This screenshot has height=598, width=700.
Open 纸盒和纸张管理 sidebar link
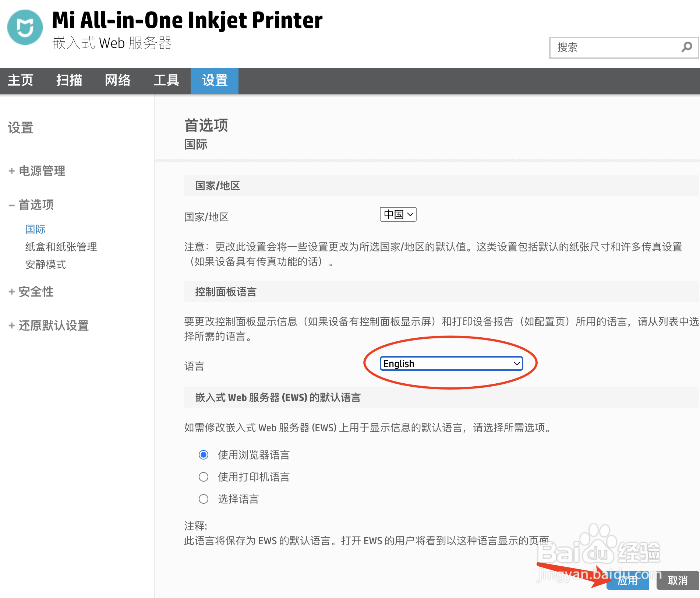[61, 247]
